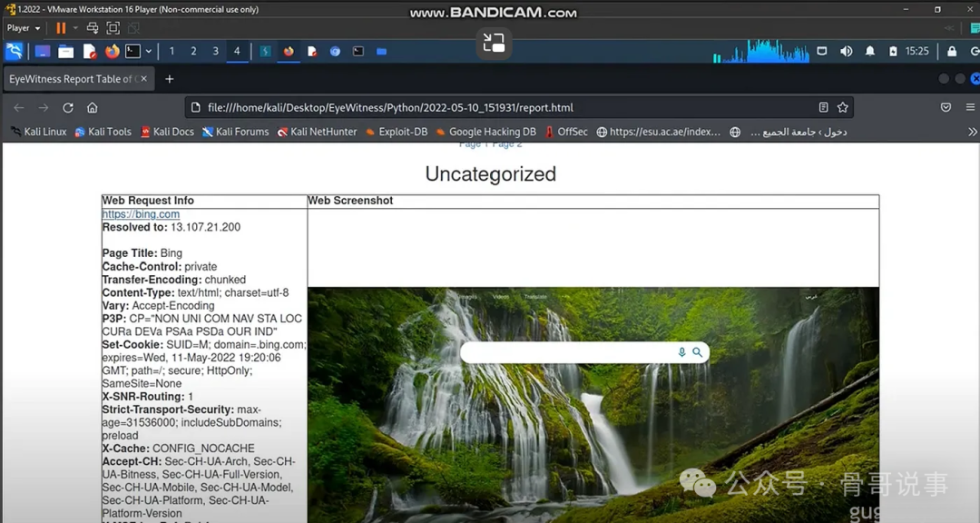Select the blue folder taskbar window button
The image size is (980, 523).
pyautogui.click(x=381, y=51)
